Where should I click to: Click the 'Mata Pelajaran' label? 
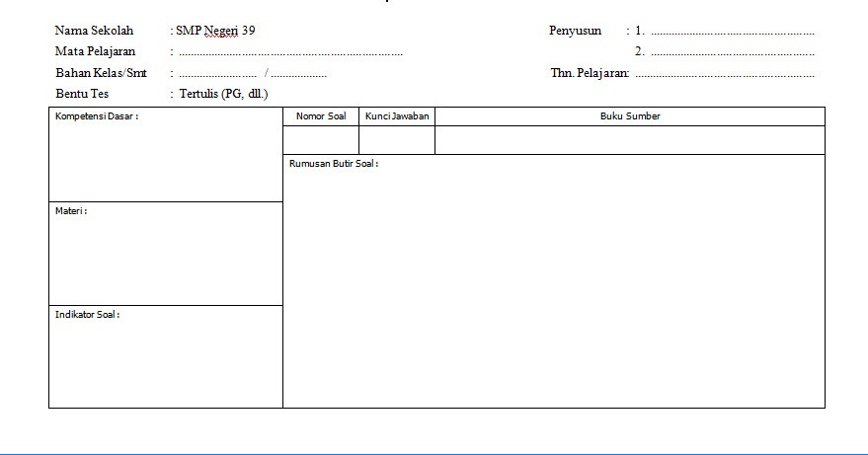(95, 51)
